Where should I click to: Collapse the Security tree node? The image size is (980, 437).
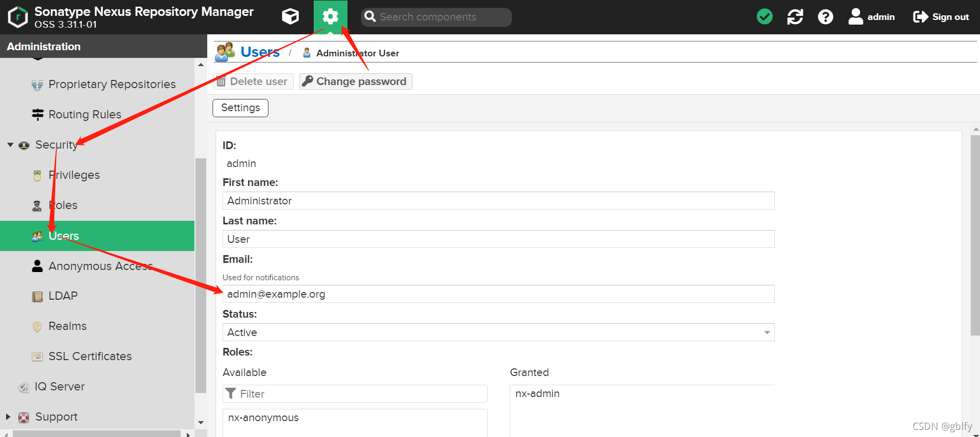(x=10, y=145)
